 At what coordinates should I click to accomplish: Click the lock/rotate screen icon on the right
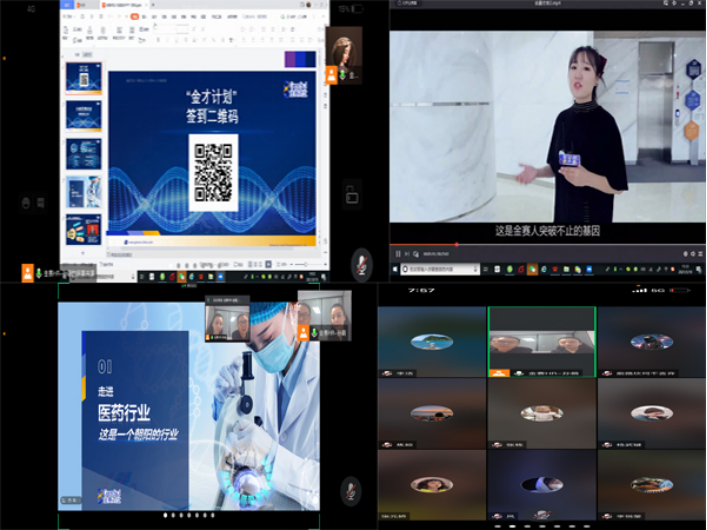coord(352,192)
